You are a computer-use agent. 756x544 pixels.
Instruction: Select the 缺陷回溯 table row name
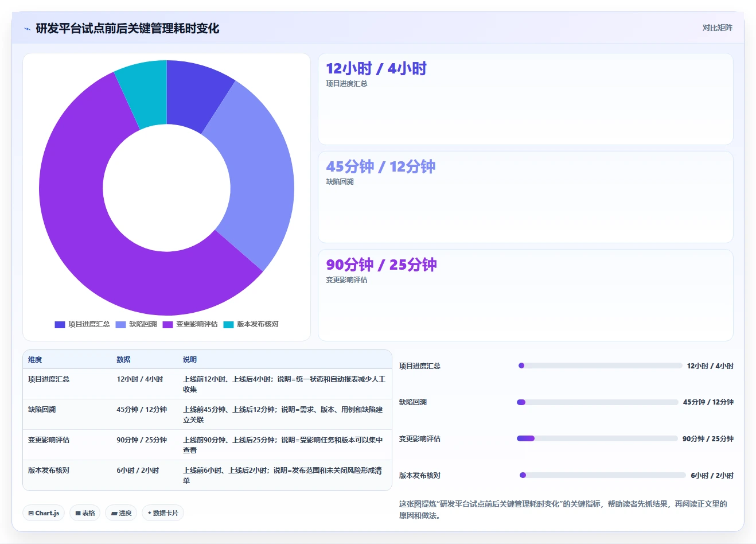point(42,410)
